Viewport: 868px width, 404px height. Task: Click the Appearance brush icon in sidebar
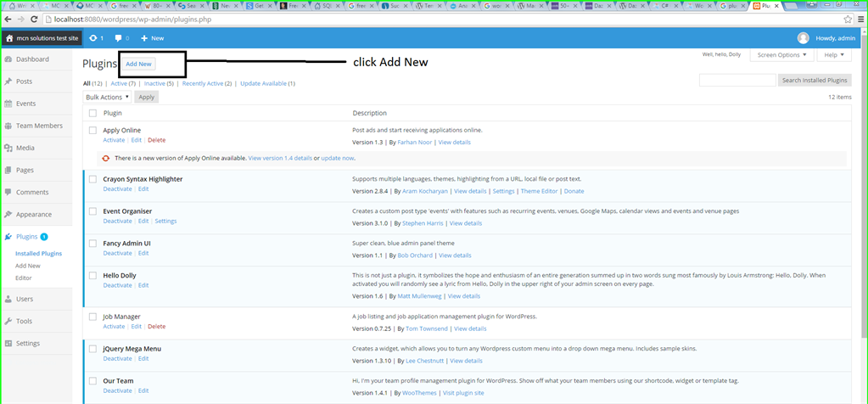coord(8,214)
